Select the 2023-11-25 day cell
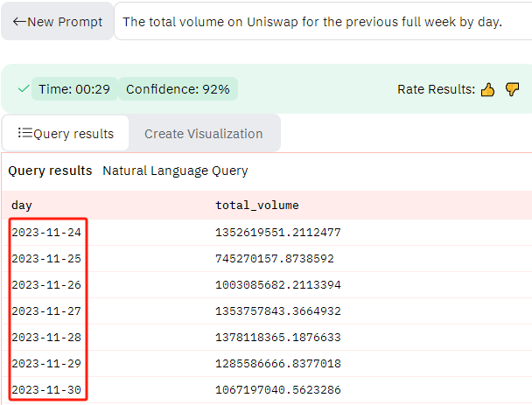This screenshot has width=532, height=405. pos(46,258)
